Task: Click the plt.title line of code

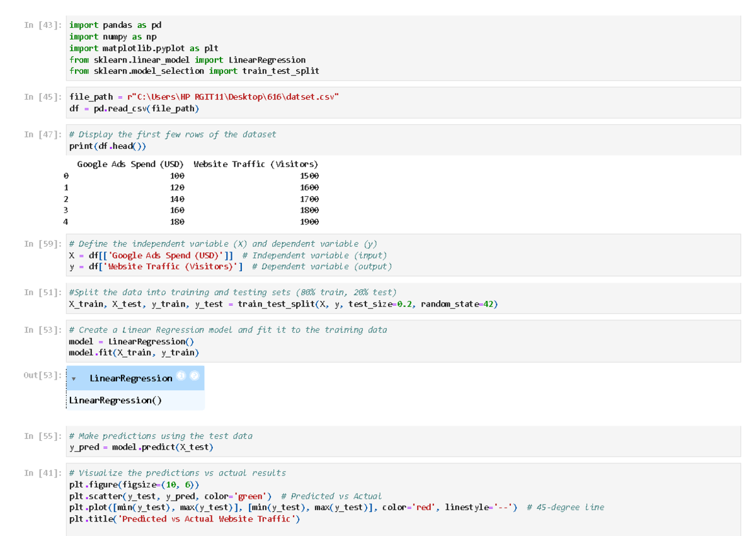Action: pos(185,519)
